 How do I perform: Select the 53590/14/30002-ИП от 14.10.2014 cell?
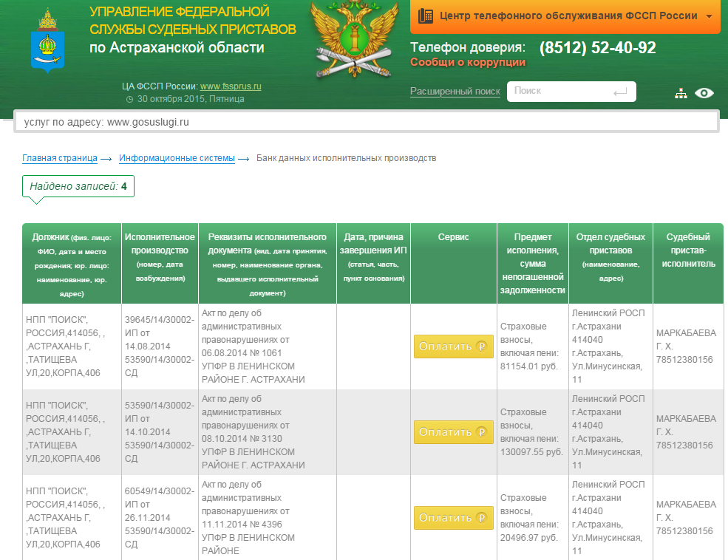(160, 432)
